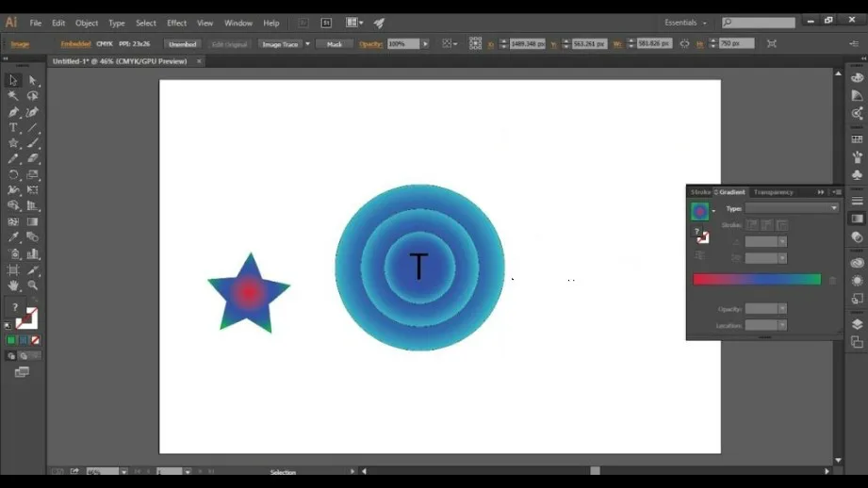Switch to the Transparency tab

point(773,192)
